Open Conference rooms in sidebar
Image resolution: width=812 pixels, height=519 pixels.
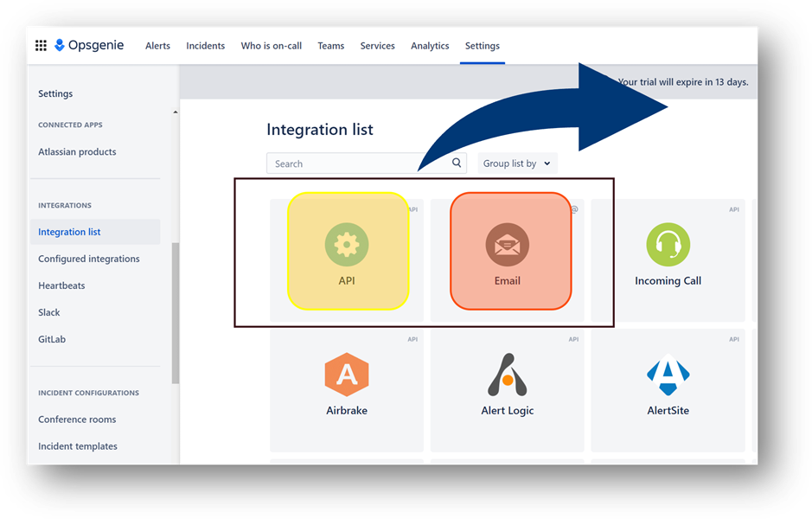point(77,420)
